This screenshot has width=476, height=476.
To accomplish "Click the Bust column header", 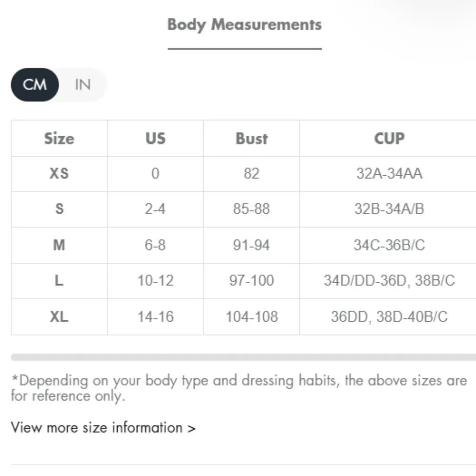I will coord(251,139).
